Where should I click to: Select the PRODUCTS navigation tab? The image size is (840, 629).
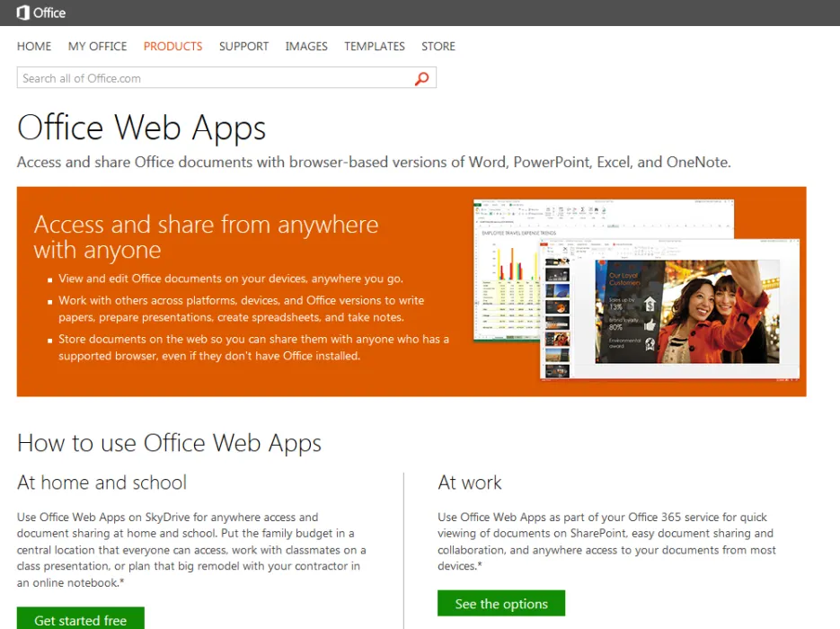tap(173, 47)
